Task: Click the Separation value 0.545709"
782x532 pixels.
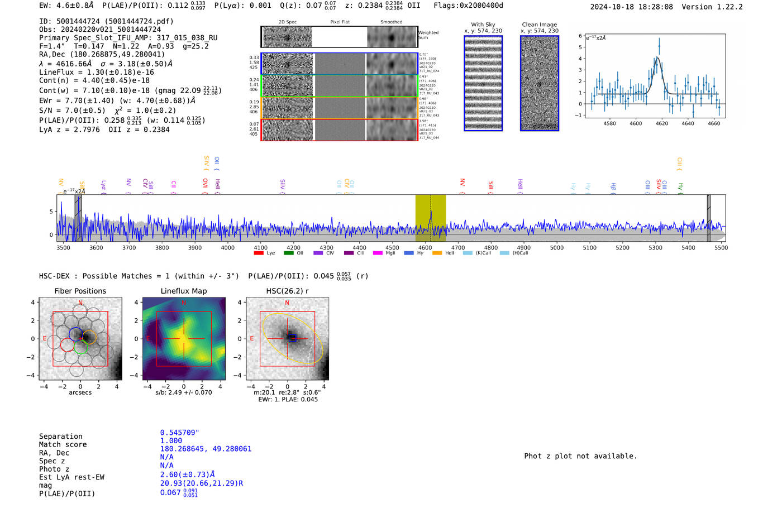Action: 179,433
